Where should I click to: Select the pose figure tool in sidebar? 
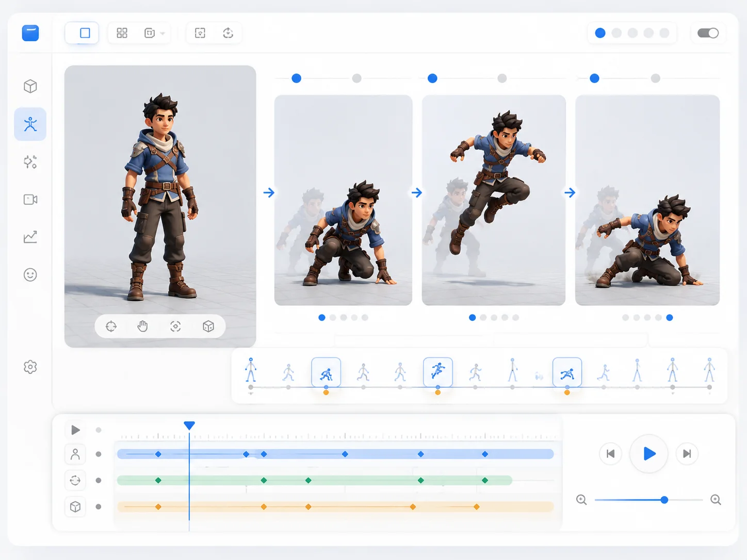30,124
